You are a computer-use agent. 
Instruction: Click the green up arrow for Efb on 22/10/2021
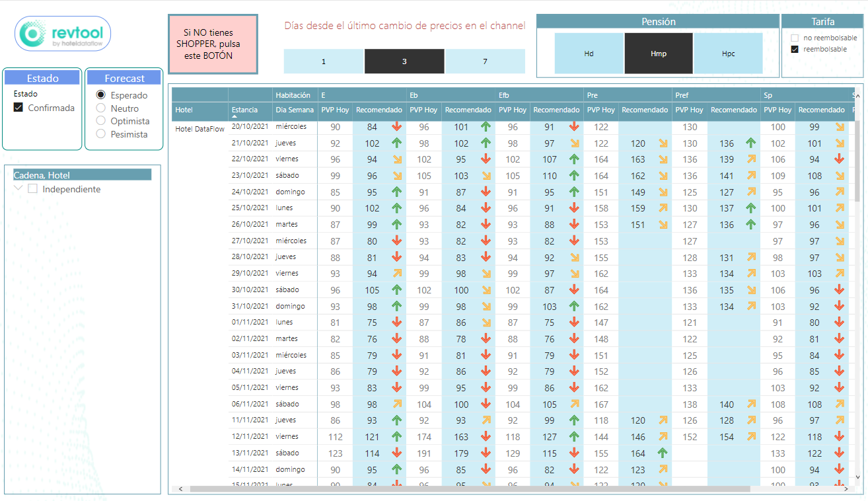coord(574,159)
